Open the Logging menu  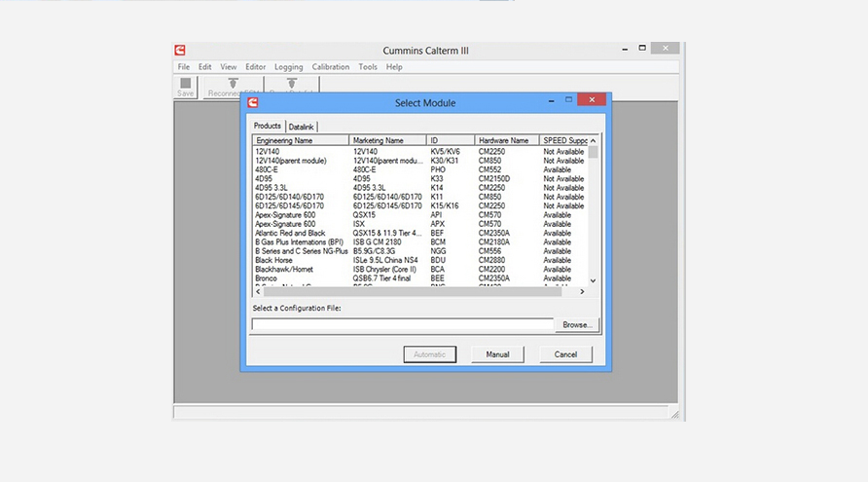[x=288, y=67]
